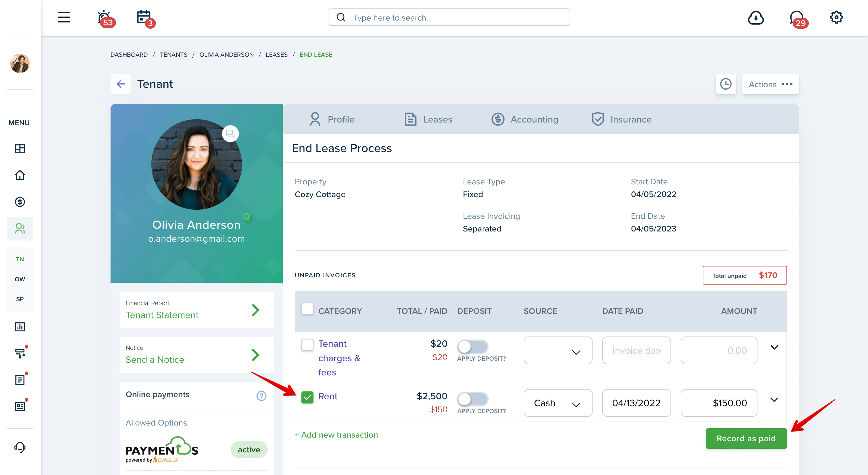Open the Actions menu
Viewport: 868px width, 475px height.
pos(770,84)
